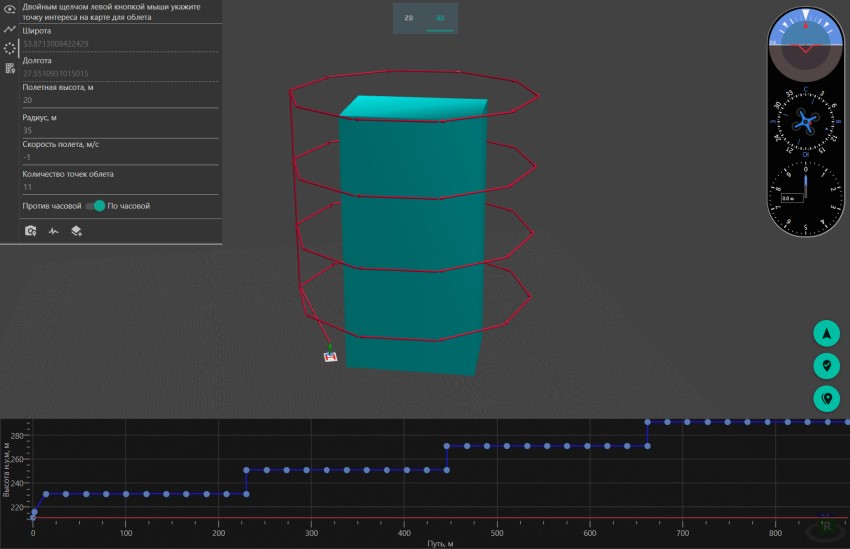Click the Скорость полета value field
This screenshot has width=850, height=549.
pos(120,157)
